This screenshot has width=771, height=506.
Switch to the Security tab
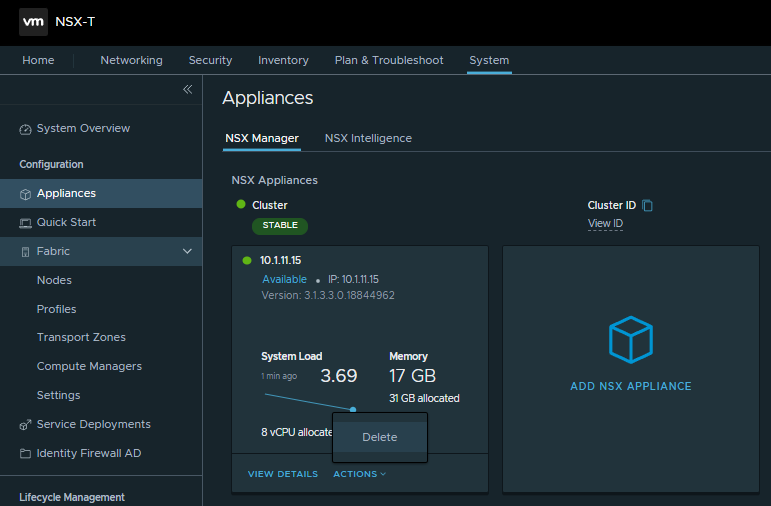(210, 60)
